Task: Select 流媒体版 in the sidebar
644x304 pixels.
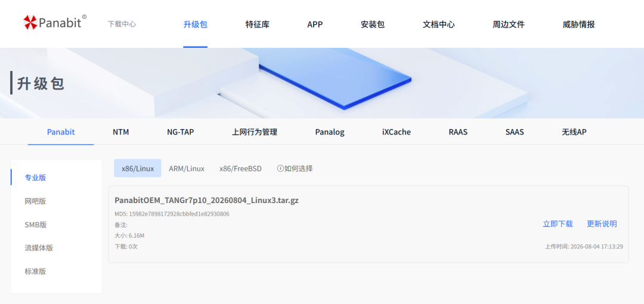Action: (39, 248)
